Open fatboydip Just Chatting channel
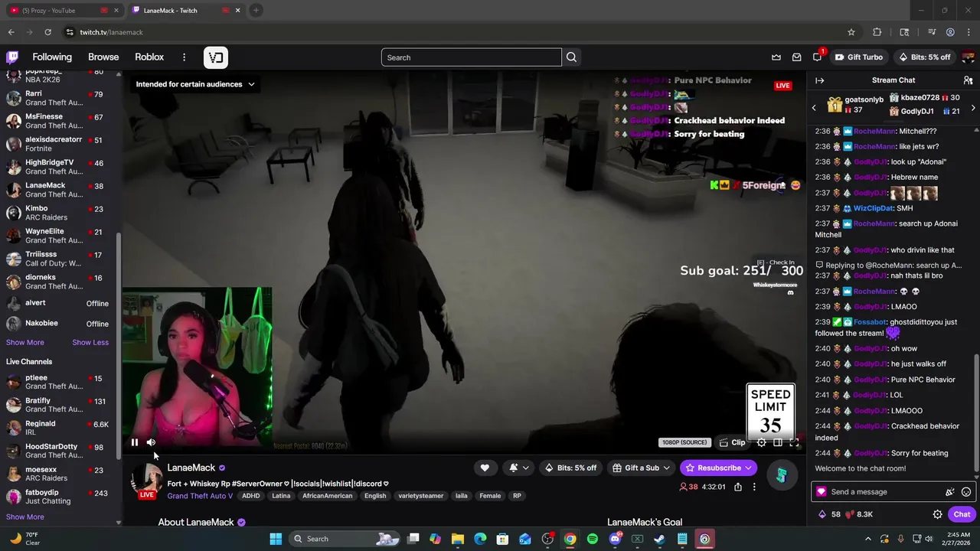The width and height of the screenshot is (980, 551). point(57,497)
